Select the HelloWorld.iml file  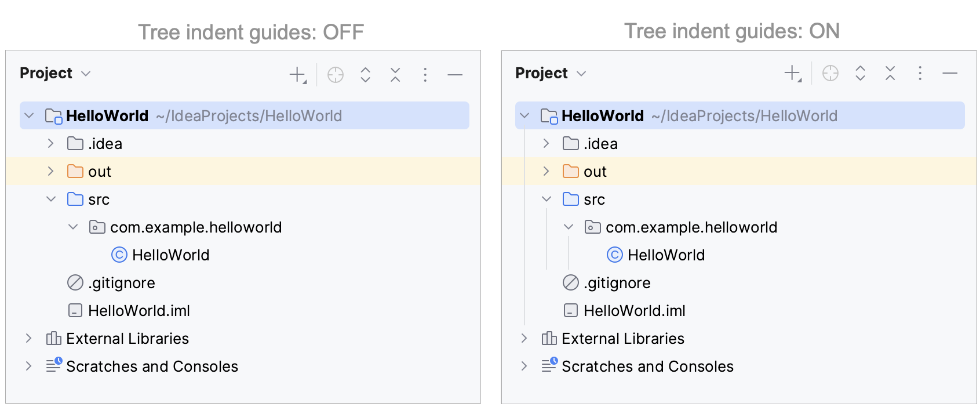(139, 310)
